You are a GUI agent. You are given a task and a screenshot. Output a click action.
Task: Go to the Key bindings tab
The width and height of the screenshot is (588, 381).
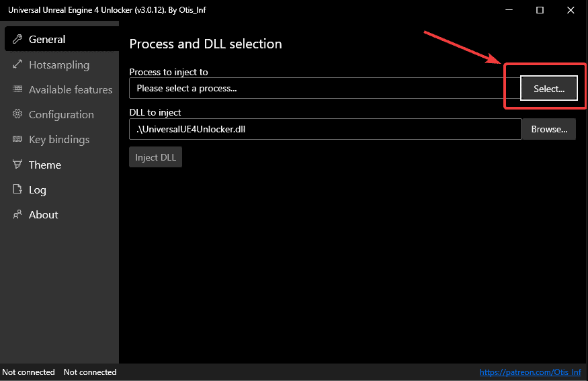59,139
